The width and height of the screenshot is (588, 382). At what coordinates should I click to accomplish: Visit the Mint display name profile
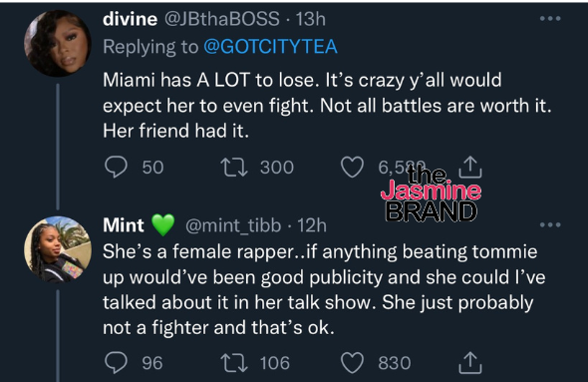(x=124, y=225)
